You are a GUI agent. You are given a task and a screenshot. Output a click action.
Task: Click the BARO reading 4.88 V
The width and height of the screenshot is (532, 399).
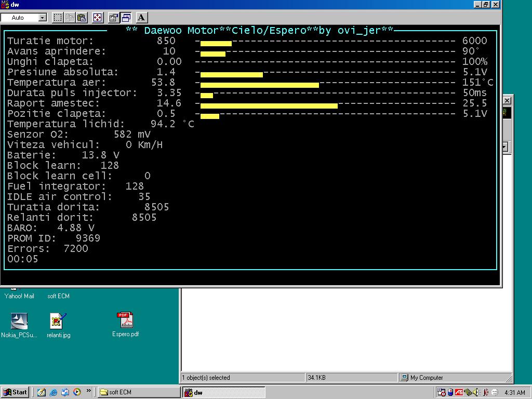click(76, 228)
